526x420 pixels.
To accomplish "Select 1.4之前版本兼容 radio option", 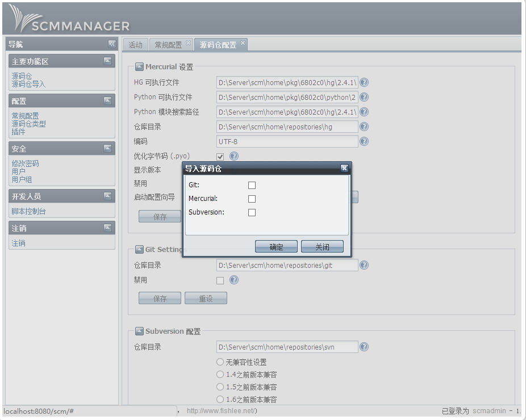I will coord(220,375).
